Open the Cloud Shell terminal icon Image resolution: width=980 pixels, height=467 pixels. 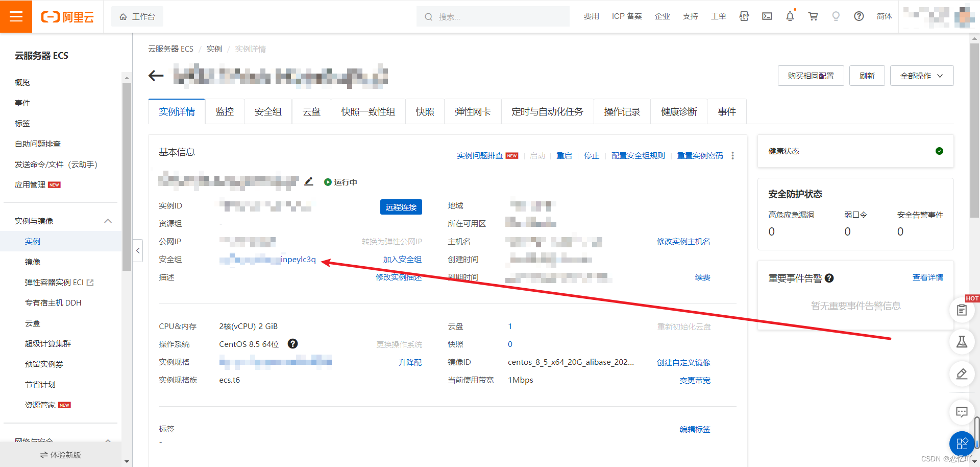(x=767, y=16)
